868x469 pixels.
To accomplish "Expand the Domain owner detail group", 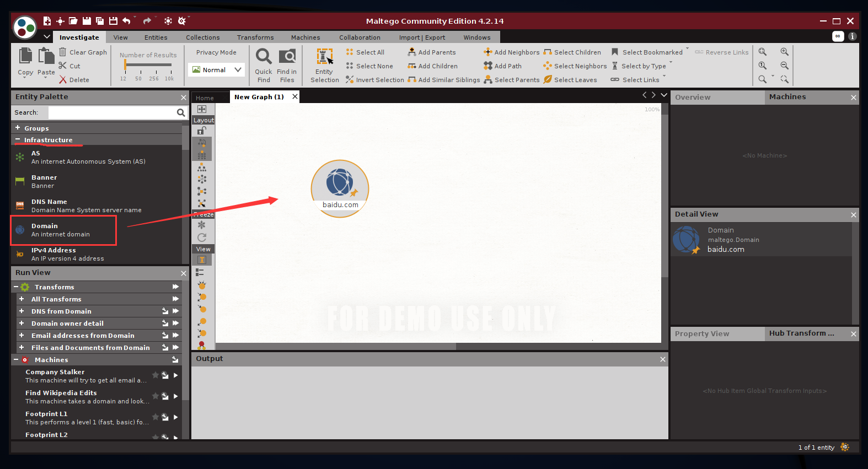I will pos(22,324).
